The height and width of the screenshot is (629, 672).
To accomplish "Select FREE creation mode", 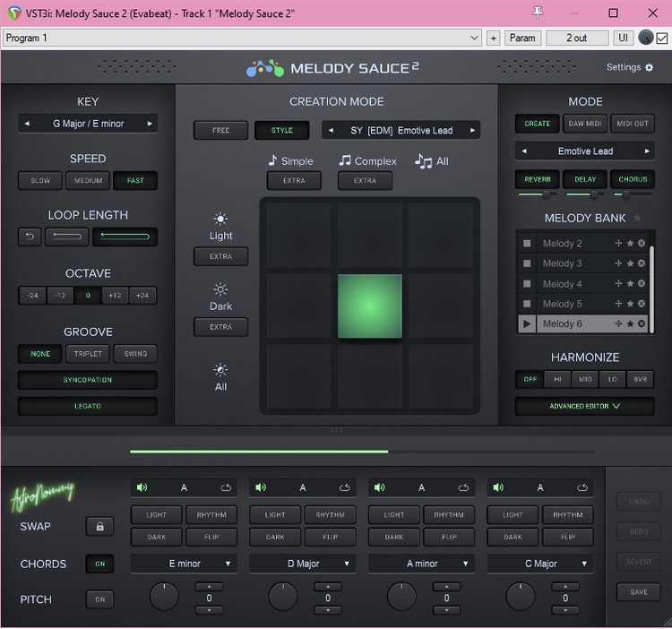I will coord(220,130).
